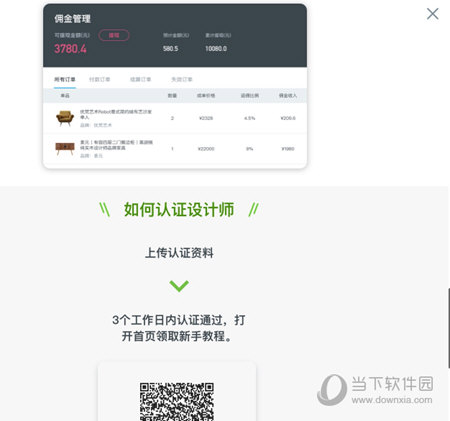Click the green downward chevron icon

tap(179, 286)
